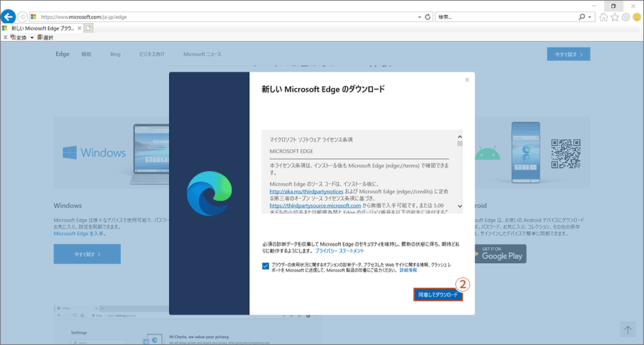644x345 pixels.
Task: Restore the browser window size
Action: (x=613, y=6)
